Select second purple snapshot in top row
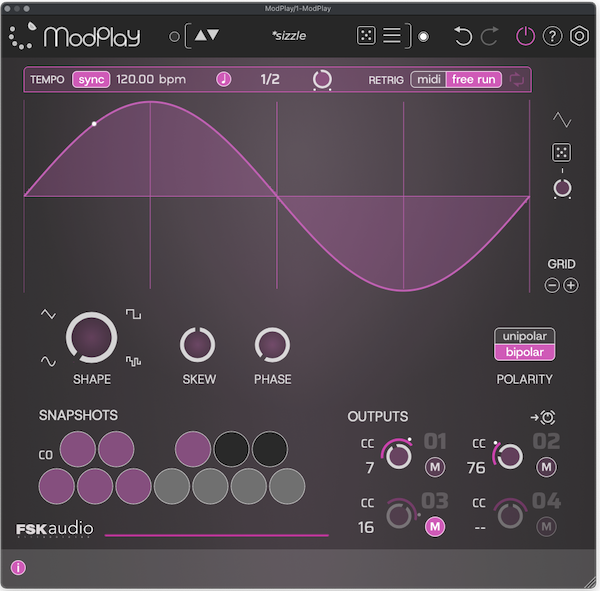The height and width of the screenshot is (591, 600). [116, 449]
